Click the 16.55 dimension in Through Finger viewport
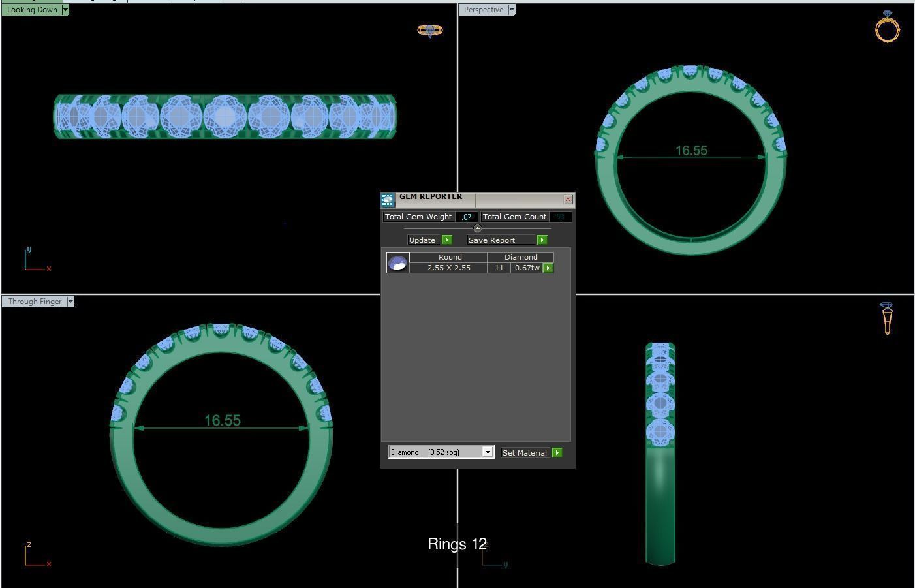The width and height of the screenshot is (915, 588). click(x=223, y=420)
